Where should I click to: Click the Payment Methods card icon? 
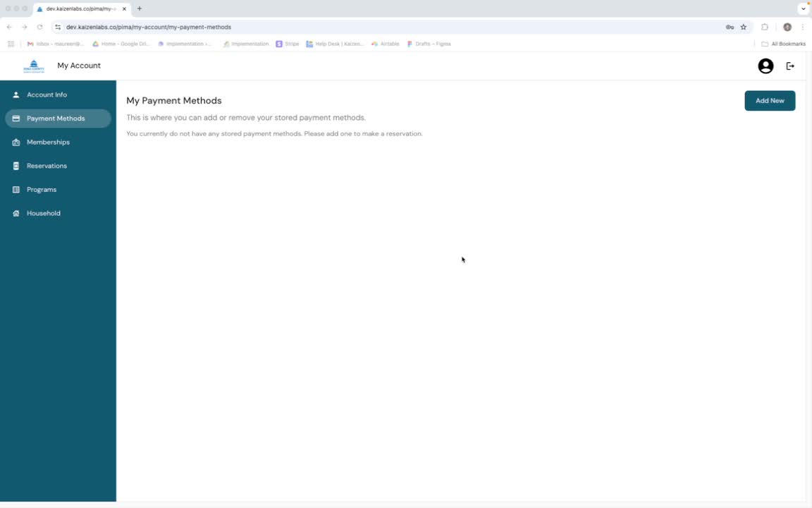pos(16,119)
